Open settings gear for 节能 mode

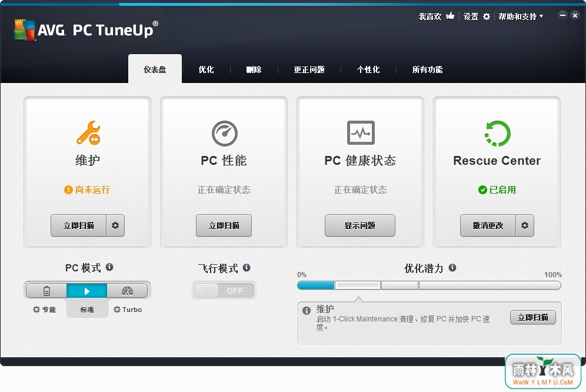[36, 310]
